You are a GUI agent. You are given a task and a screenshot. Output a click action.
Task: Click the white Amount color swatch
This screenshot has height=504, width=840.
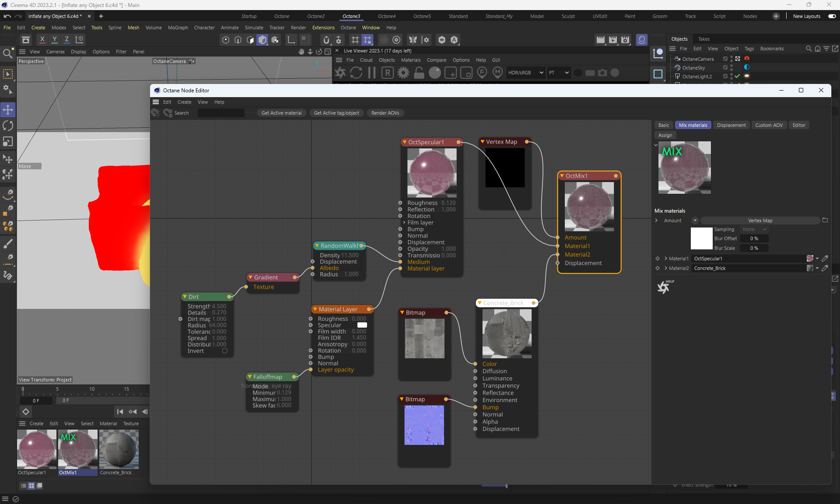click(701, 238)
